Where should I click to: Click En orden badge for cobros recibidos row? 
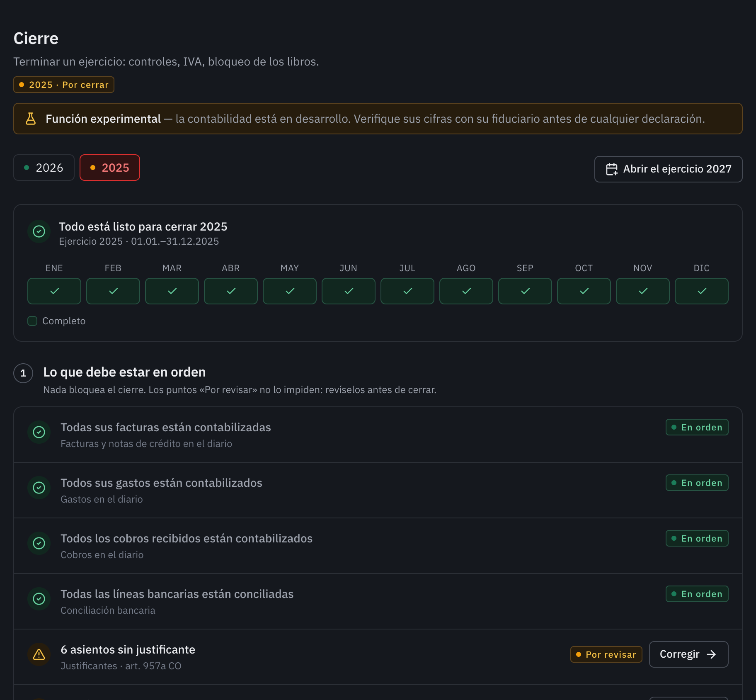pos(697,538)
